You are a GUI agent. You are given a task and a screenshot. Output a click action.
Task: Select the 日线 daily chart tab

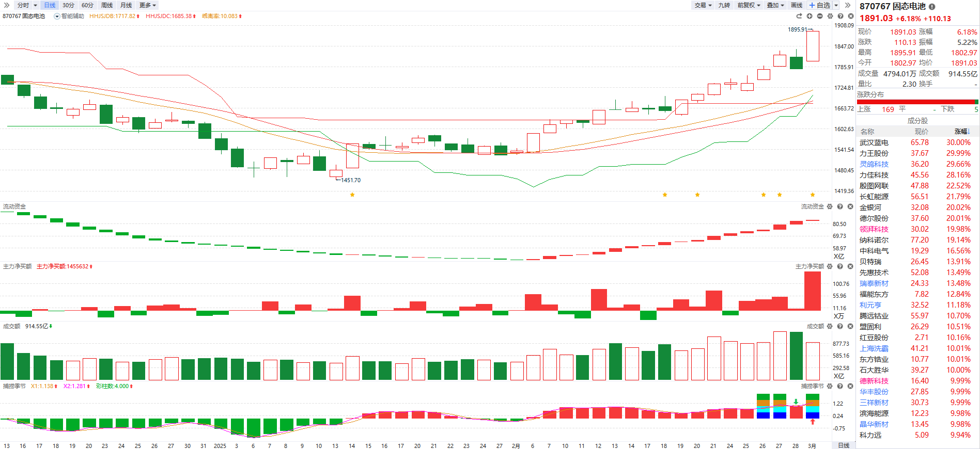tap(50, 5)
